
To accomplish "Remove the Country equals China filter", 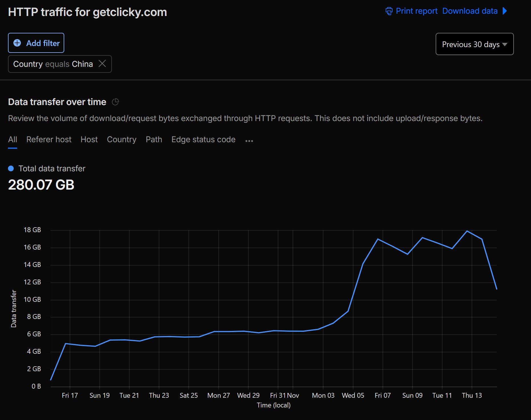I will point(102,64).
